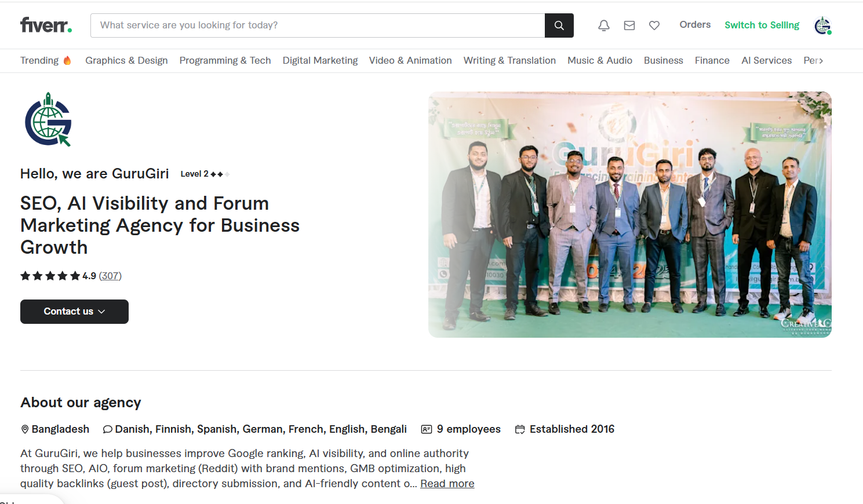Show more categories with the arrow
This screenshot has height=504, width=863.
click(820, 60)
